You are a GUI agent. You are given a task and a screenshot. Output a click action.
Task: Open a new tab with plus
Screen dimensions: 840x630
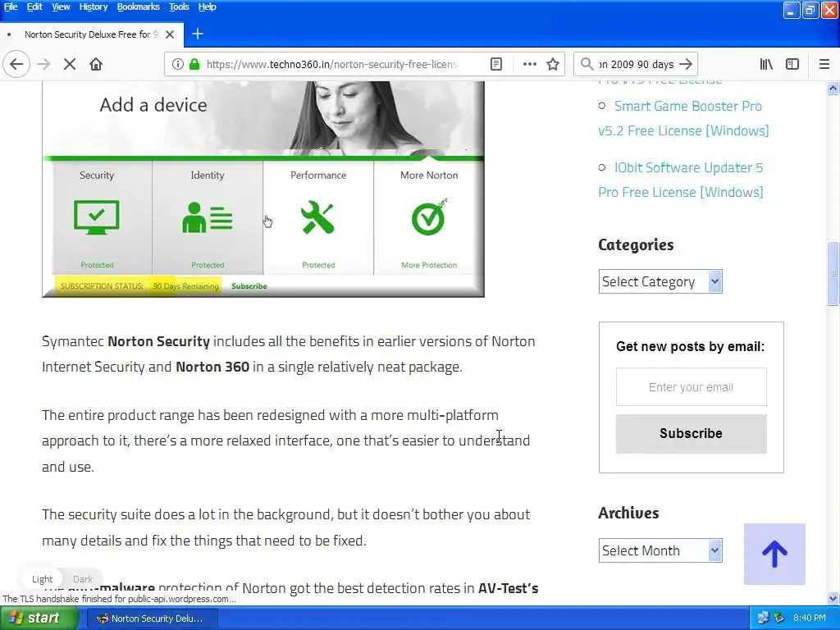coord(198,34)
